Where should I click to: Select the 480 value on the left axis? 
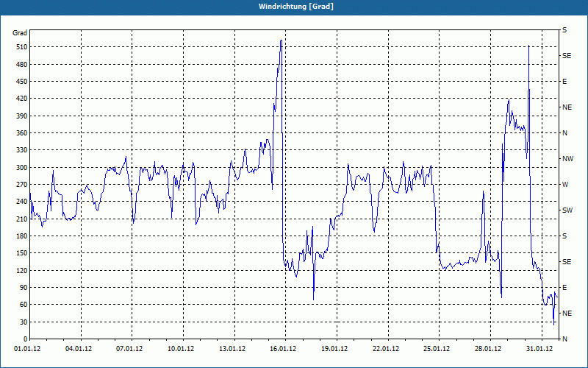22,65
